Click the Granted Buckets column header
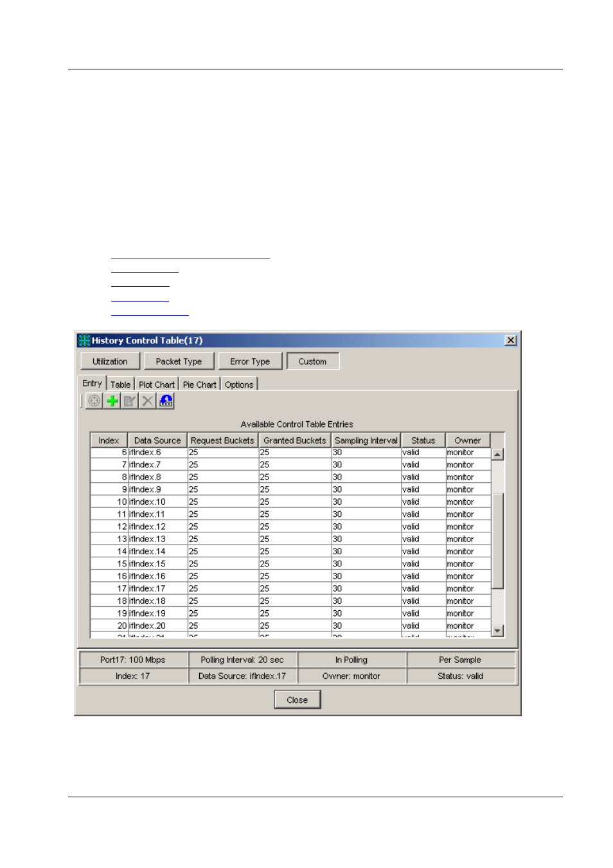The height and width of the screenshot is (868, 613). tap(295, 440)
